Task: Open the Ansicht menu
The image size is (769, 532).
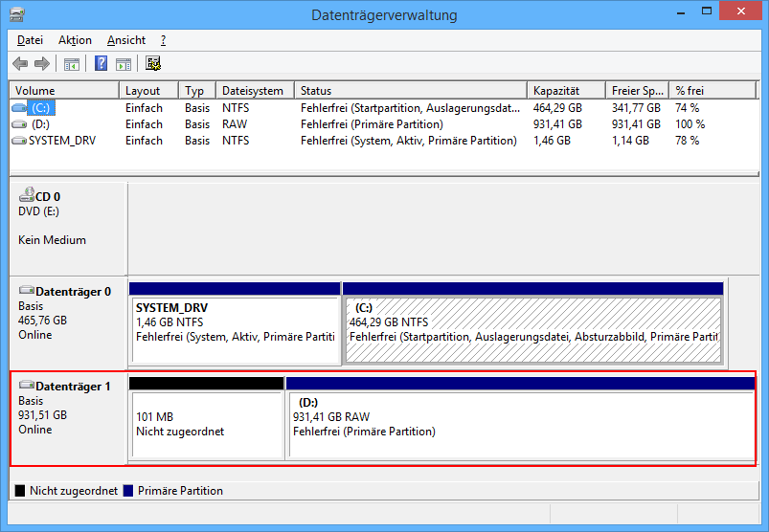Action: pyautogui.click(x=126, y=40)
